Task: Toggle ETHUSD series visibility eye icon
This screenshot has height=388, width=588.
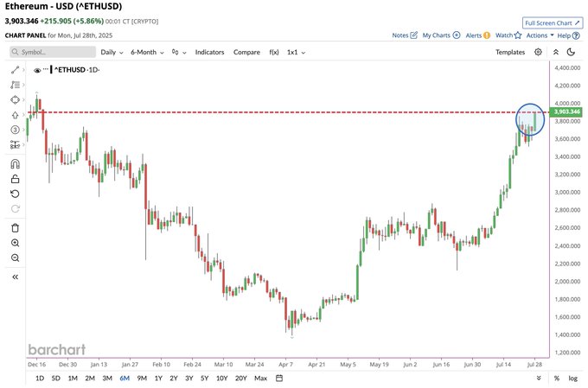Action: 36,70
